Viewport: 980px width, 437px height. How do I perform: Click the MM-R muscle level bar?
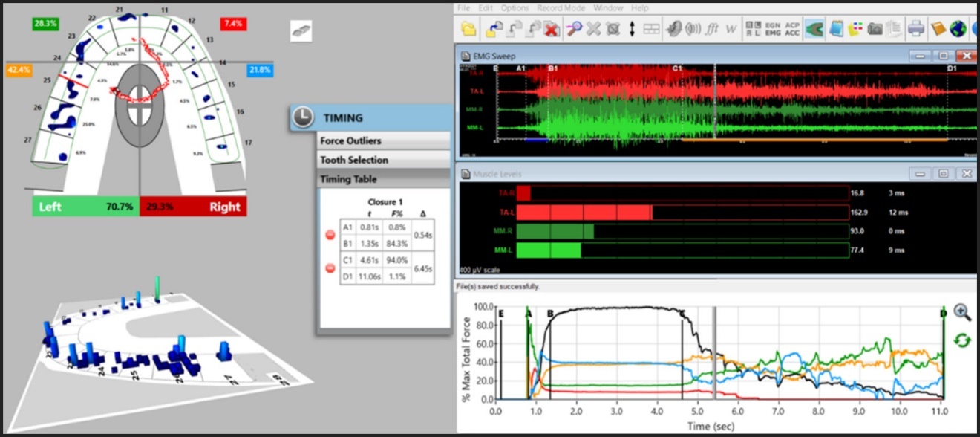pos(682,232)
